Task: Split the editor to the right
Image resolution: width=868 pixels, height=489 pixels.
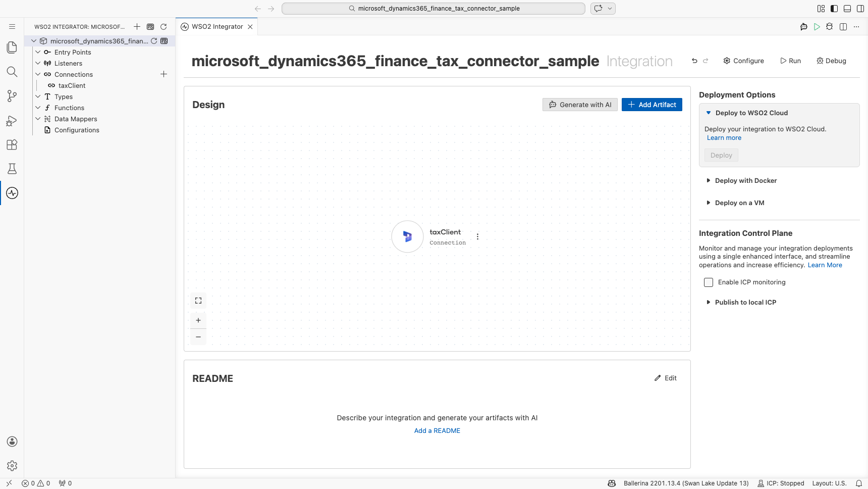Action: 843,27
